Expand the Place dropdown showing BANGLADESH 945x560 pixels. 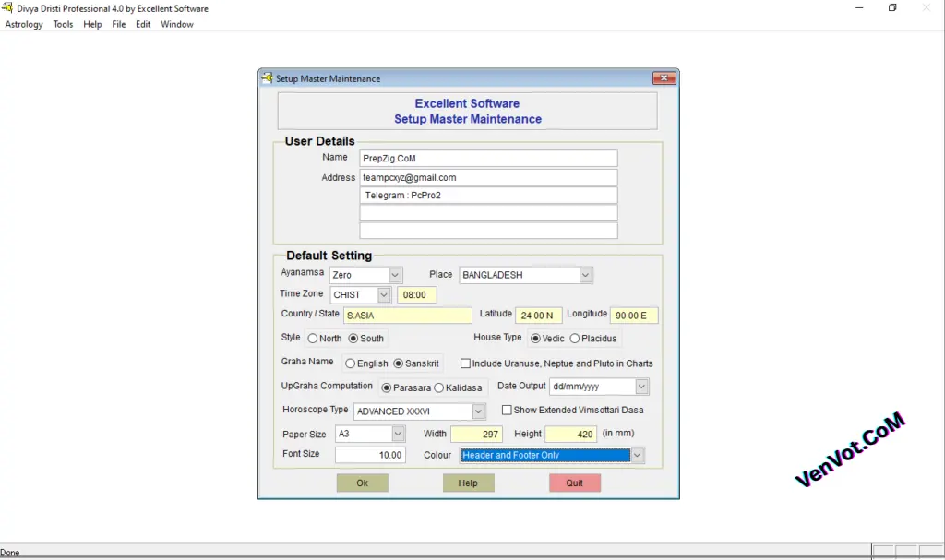pos(585,275)
